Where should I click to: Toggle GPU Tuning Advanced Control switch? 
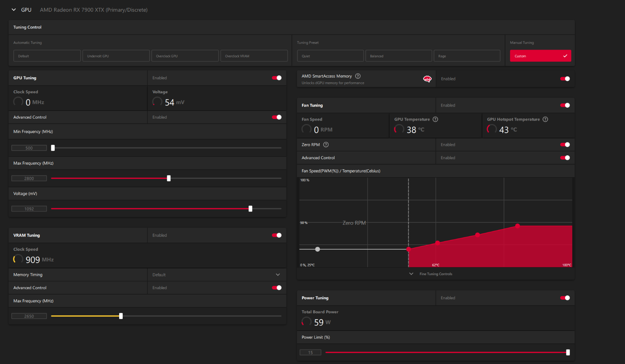click(277, 117)
